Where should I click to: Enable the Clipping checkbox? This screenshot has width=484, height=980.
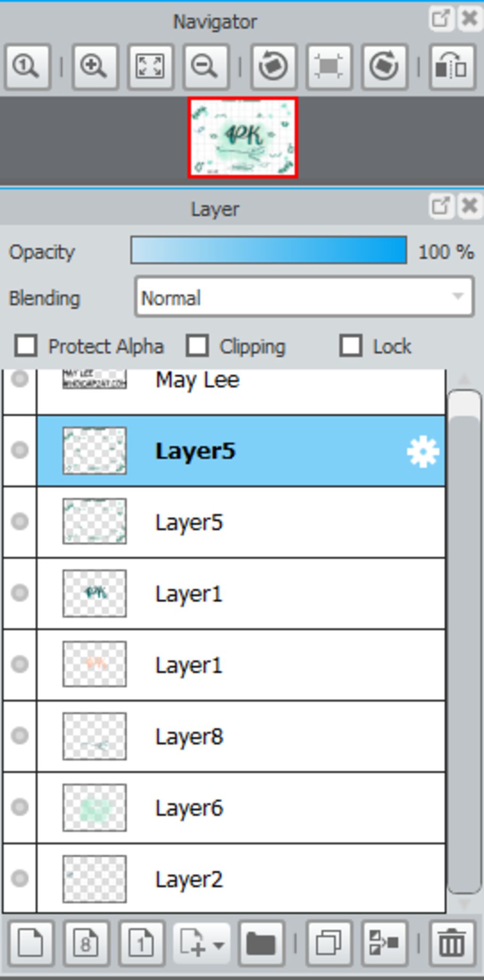coord(197,346)
